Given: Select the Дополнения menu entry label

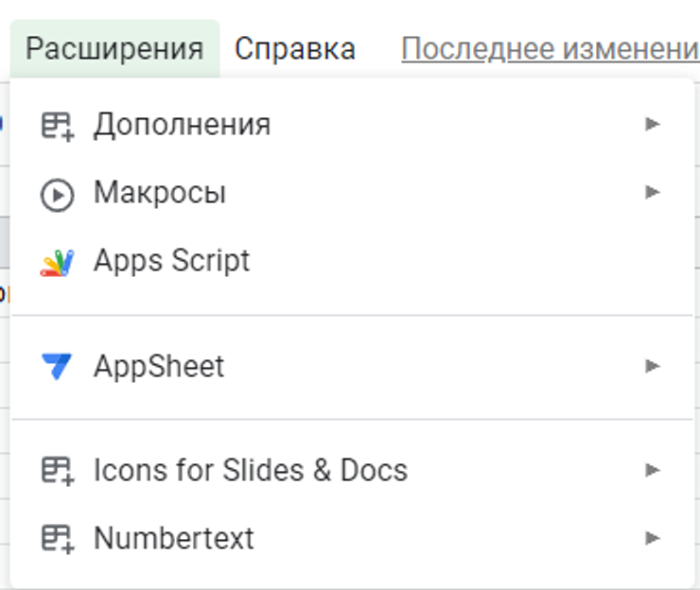Looking at the screenshot, I should [182, 125].
